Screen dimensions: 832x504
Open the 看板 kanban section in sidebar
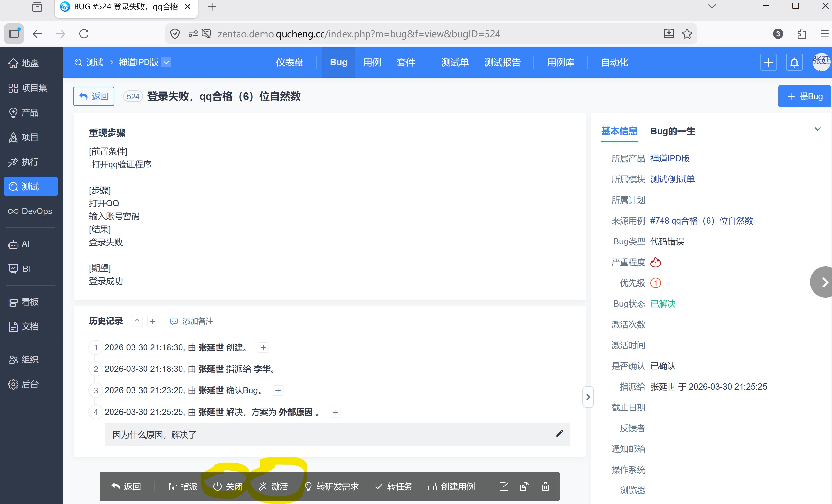point(30,302)
